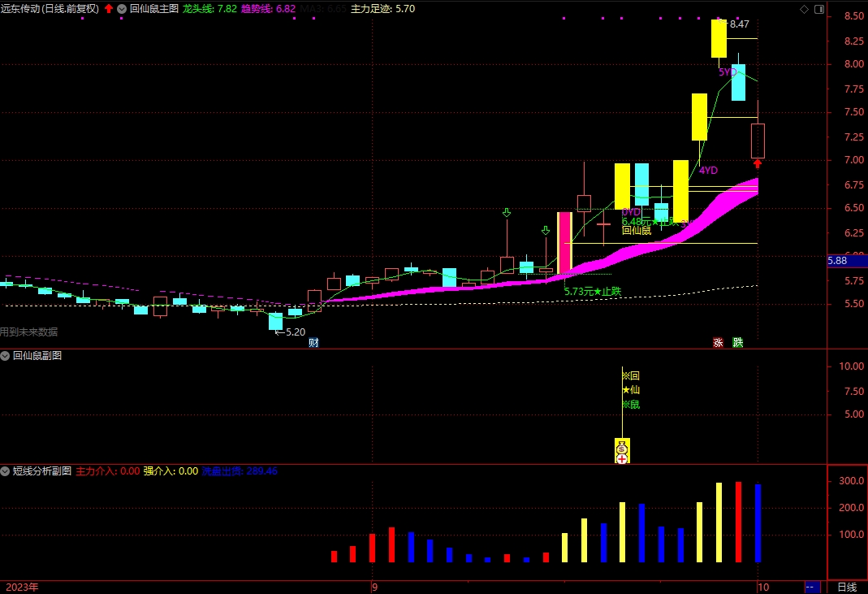The height and width of the screenshot is (594, 868).
Task: Click the 用到未来数据 warning text
Action: (28, 332)
